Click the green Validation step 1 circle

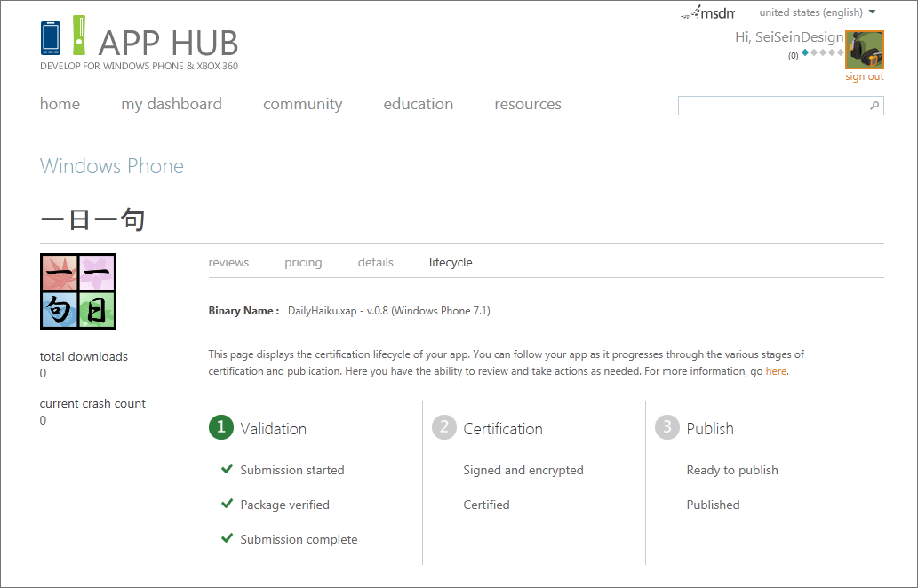pos(221,427)
